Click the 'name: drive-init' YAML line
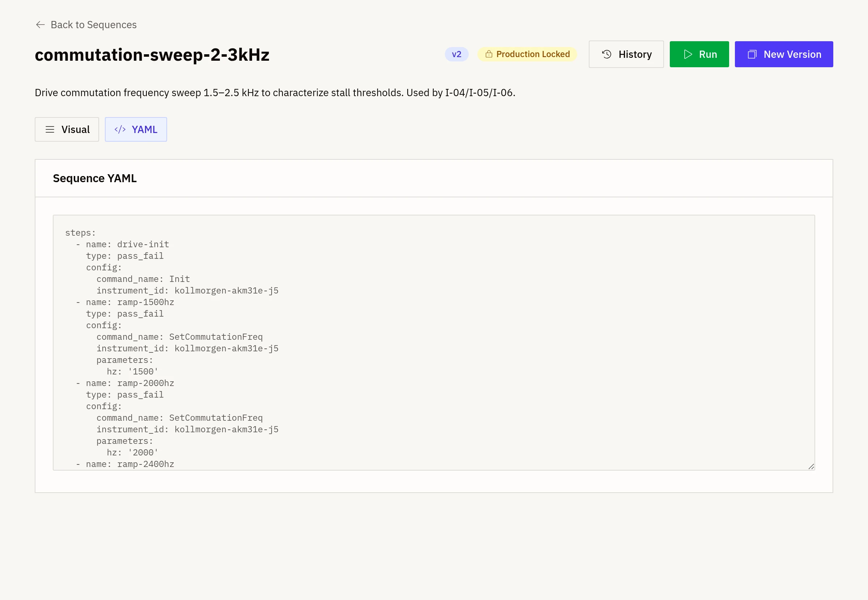This screenshot has width=868, height=600. 122,244
